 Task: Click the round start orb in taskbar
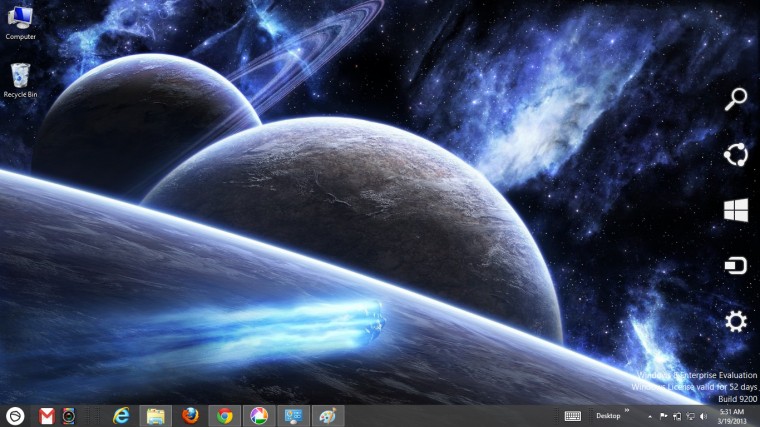coord(15,416)
